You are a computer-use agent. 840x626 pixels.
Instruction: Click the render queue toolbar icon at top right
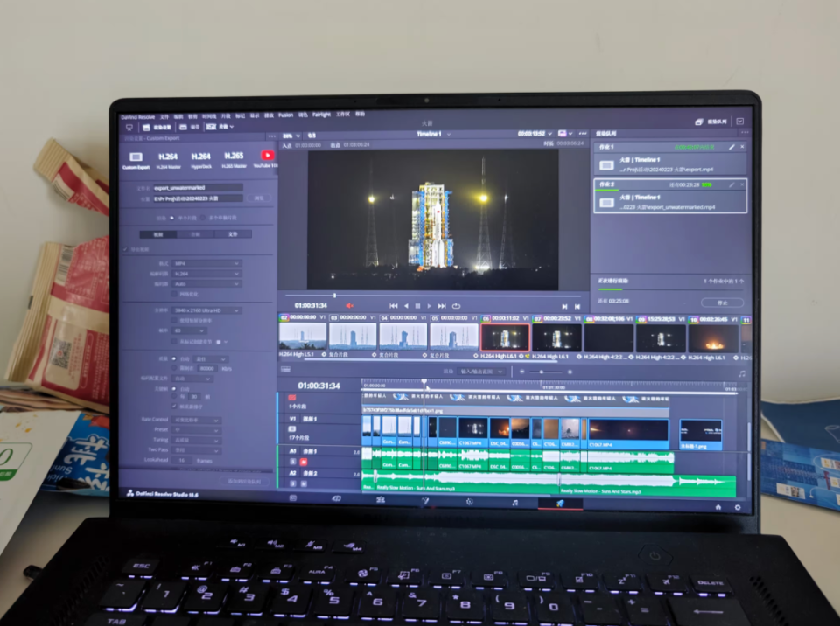click(x=698, y=122)
